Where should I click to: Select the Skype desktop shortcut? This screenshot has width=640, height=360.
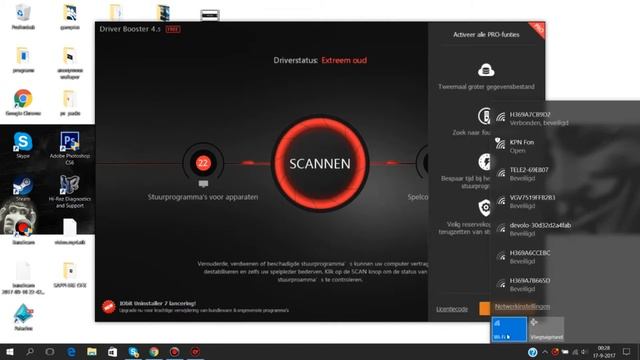pos(23,145)
